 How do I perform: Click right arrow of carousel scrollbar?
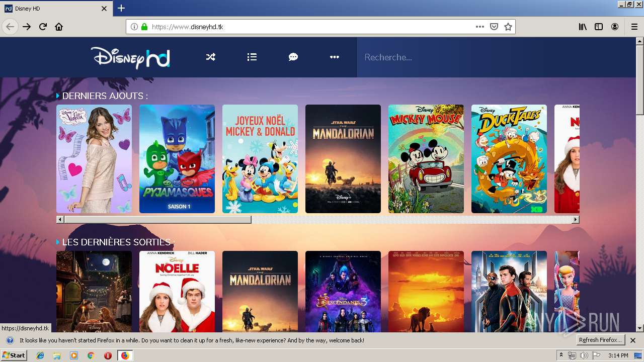[576, 220]
